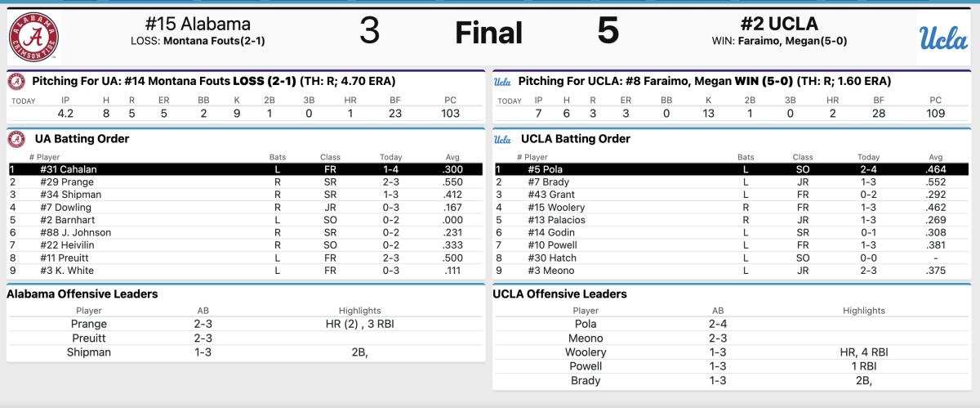Screen dimensions: 980x408
Task: Click small UCLA logo beside Pitching For UCLA
Action: click(502, 82)
